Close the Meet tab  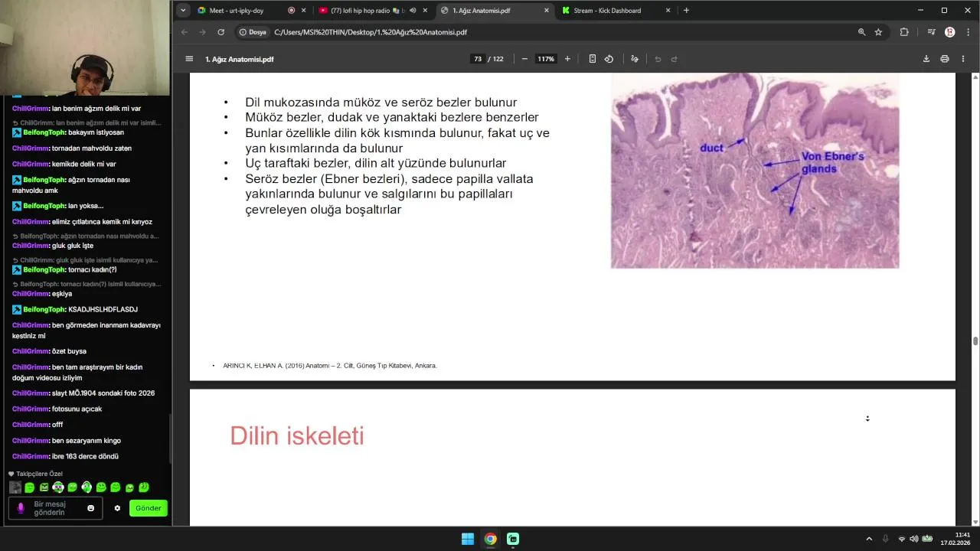click(303, 11)
